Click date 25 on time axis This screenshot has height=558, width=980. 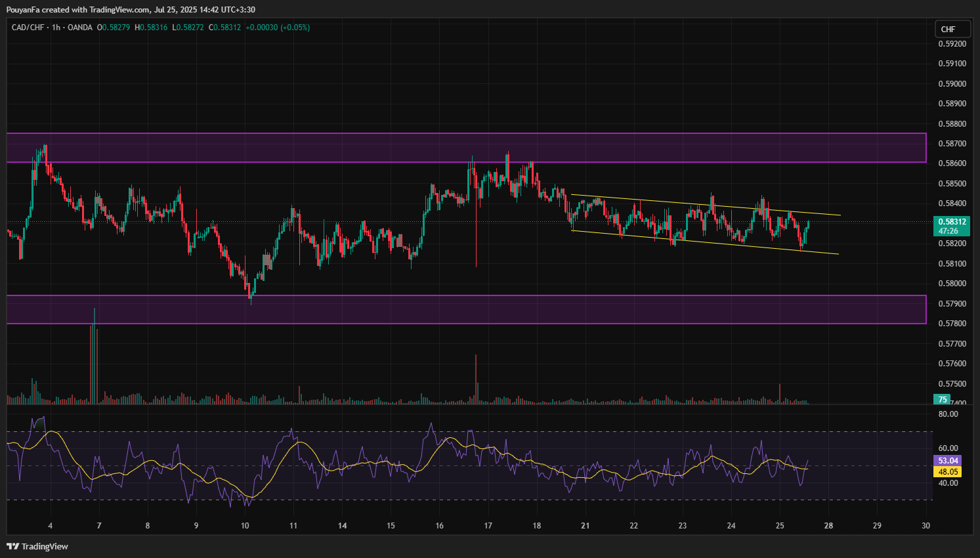pyautogui.click(x=780, y=526)
